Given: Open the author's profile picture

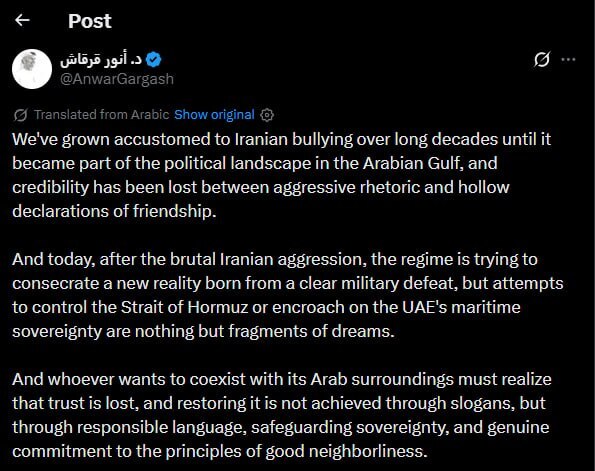Looking at the screenshot, I should pos(32,69).
